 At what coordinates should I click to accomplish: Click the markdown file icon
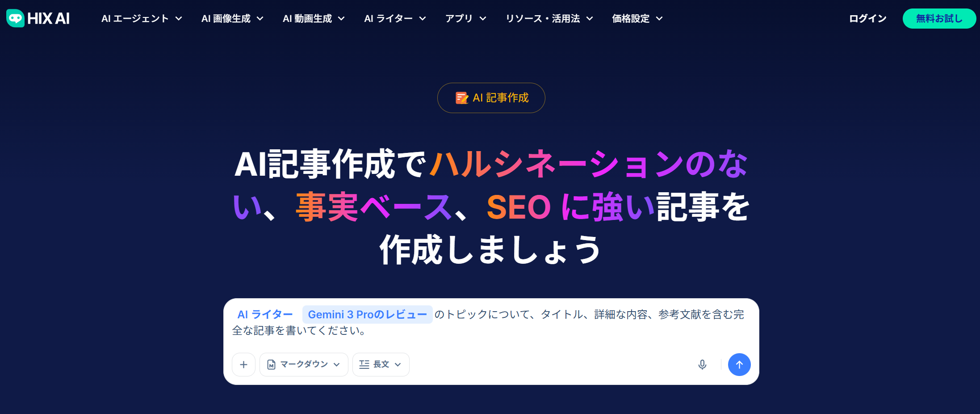pos(271,365)
